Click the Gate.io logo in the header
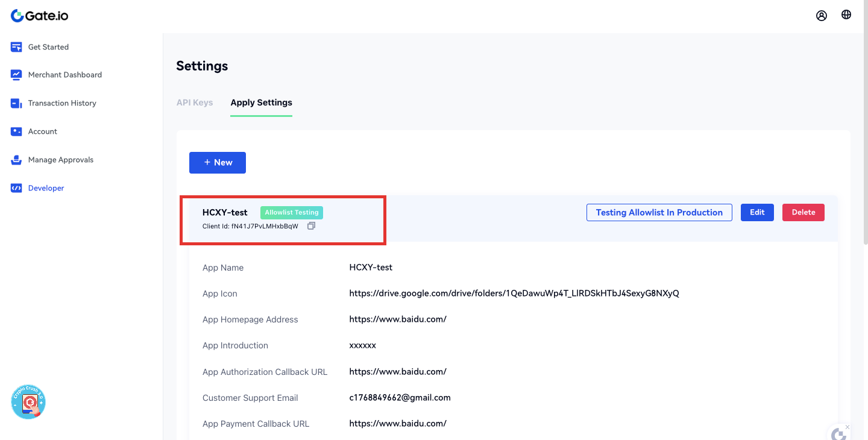Screen dimensions: 868x440 point(40,16)
